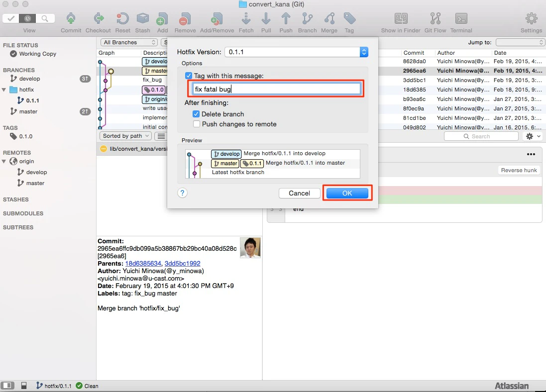Click the Add/Remove toolbar icon
This screenshot has width=546, height=392.
click(217, 19)
